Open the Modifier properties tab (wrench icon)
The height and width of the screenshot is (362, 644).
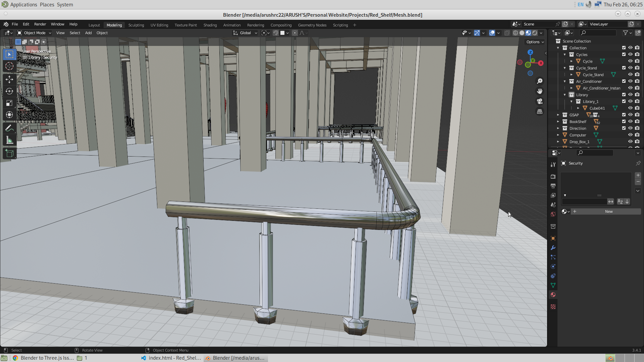(x=553, y=248)
